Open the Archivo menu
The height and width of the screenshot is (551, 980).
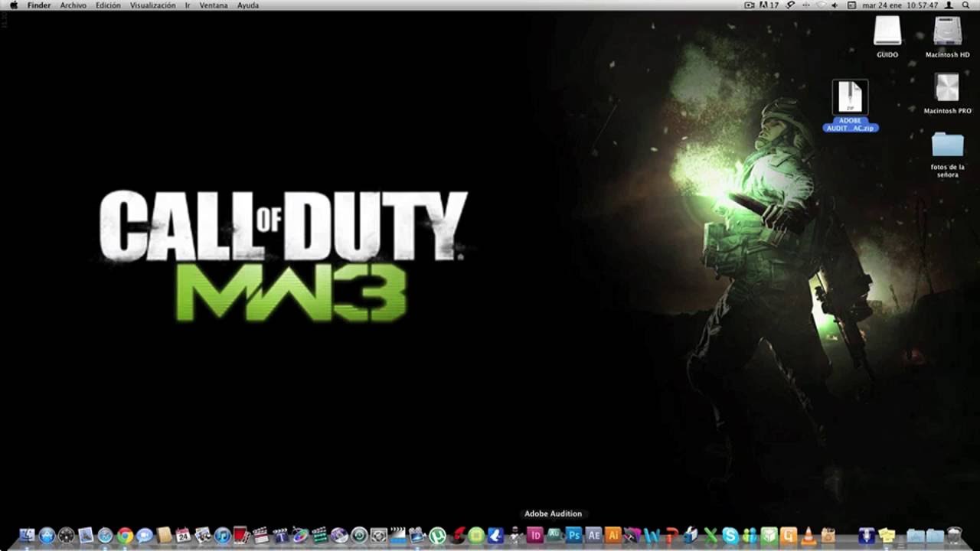73,5
